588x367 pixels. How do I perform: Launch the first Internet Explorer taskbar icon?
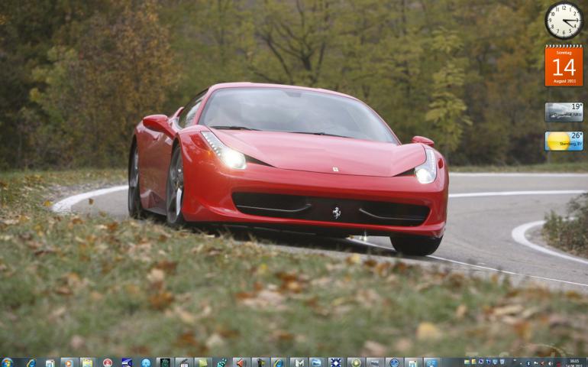[31, 363]
